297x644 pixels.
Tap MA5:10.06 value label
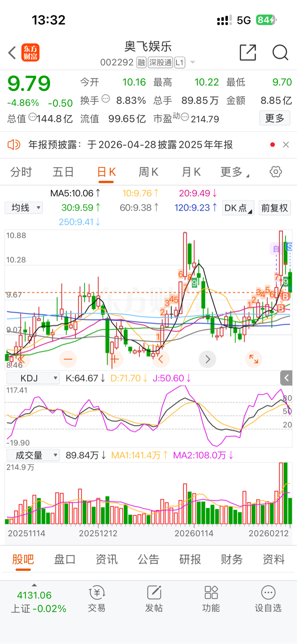click(75, 193)
